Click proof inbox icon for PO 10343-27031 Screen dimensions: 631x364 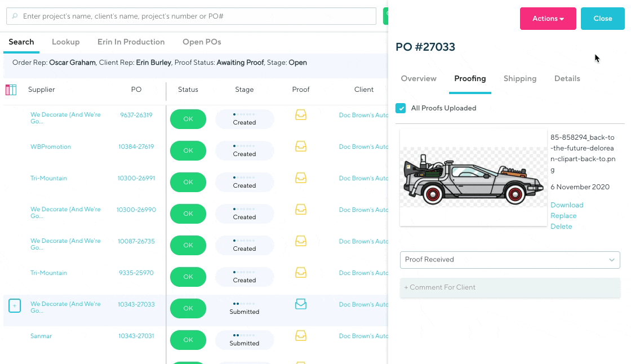point(301,336)
